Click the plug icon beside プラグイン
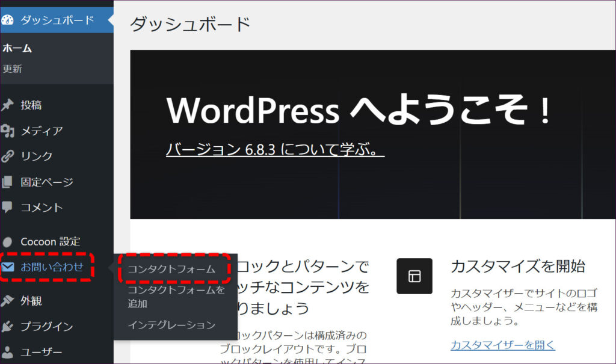This screenshot has height=364, width=616. (8, 327)
